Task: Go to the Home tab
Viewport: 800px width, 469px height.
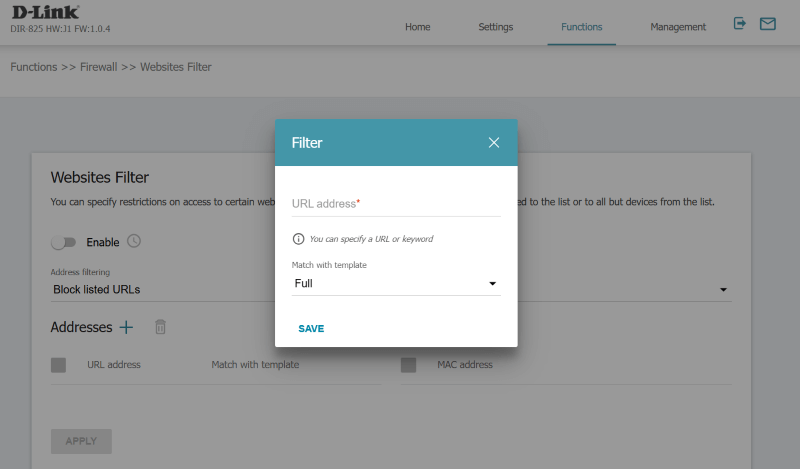Action: [417, 27]
